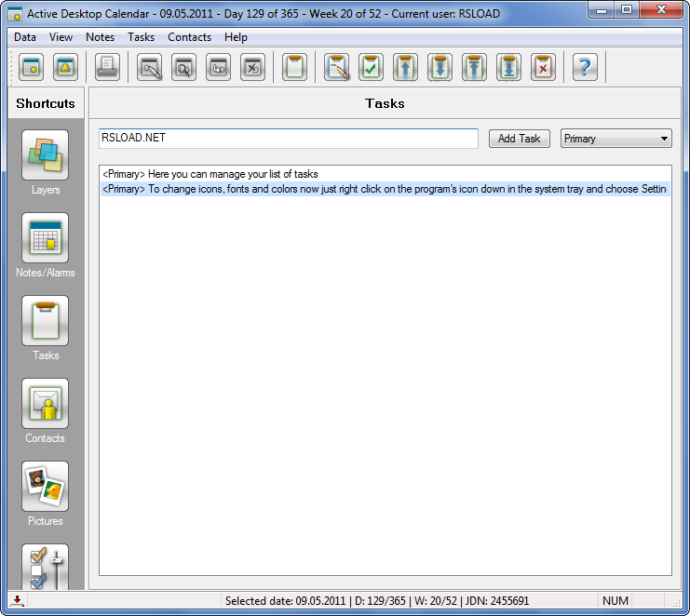Open the Pictures shortcut

[46, 486]
